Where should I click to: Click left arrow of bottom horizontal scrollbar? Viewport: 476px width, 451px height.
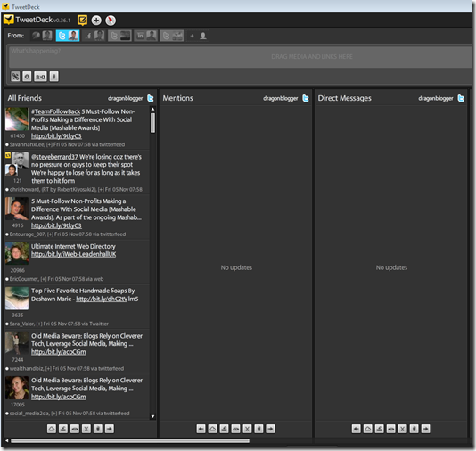coord(6,440)
